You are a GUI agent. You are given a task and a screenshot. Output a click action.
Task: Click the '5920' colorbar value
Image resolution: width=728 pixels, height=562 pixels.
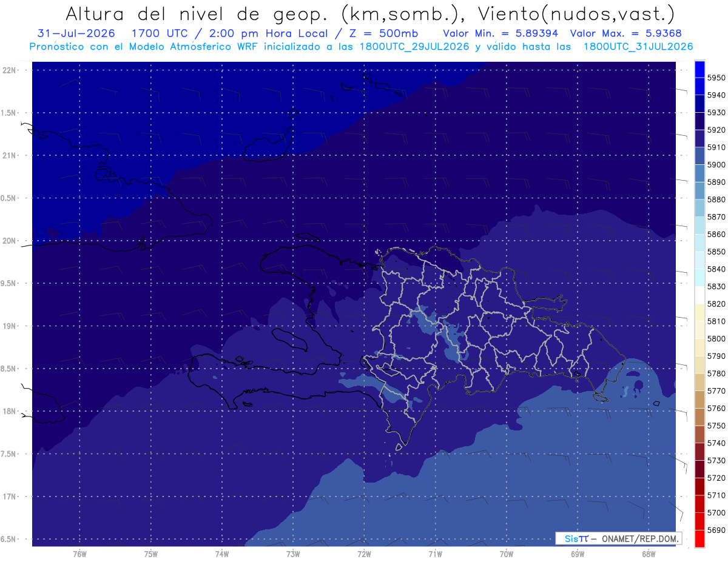pos(716,130)
